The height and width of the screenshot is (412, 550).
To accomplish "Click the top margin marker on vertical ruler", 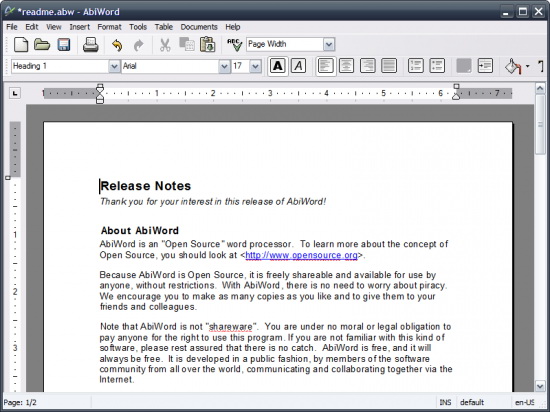I will point(8,178).
